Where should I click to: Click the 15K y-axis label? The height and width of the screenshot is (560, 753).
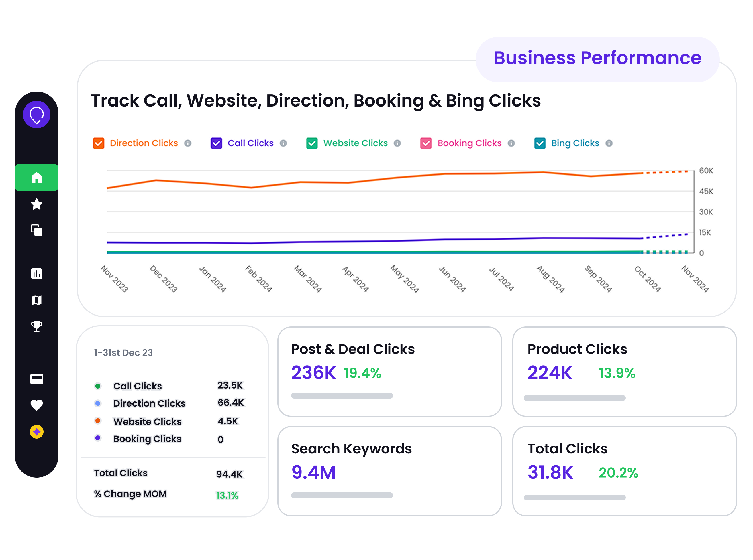point(705,233)
